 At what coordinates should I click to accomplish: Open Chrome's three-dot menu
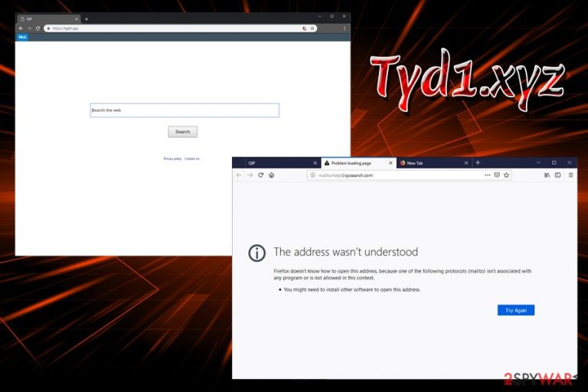(345, 28)
